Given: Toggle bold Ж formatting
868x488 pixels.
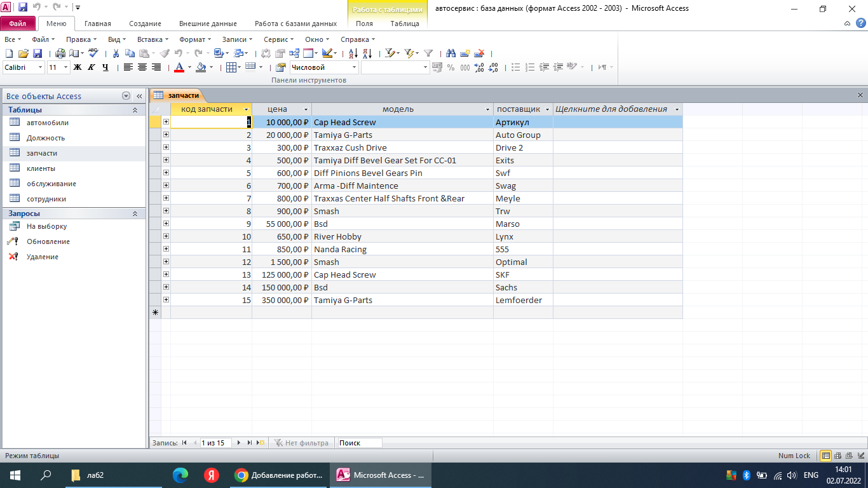Looking at the screenshot, I should point(78,67).
